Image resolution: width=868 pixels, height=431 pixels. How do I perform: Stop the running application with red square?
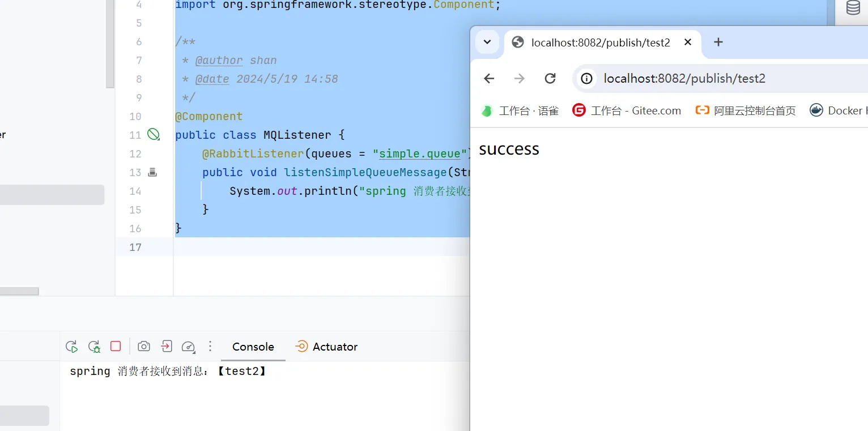point(116,346)
